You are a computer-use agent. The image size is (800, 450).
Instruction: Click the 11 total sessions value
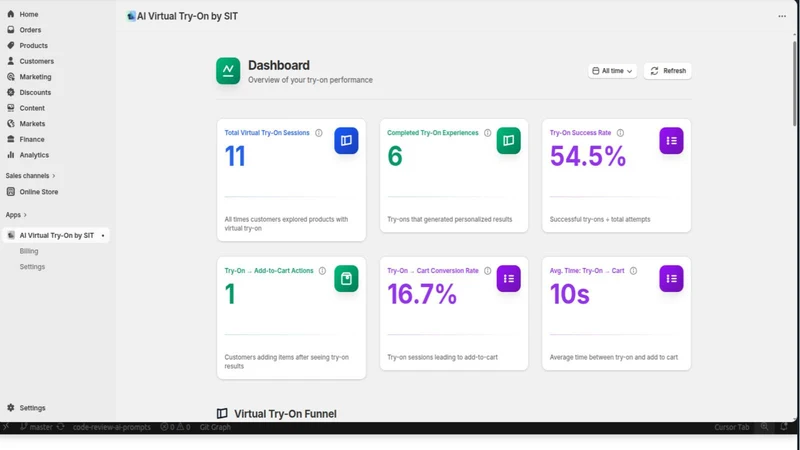pyautogui.click(x=235, y=156)
